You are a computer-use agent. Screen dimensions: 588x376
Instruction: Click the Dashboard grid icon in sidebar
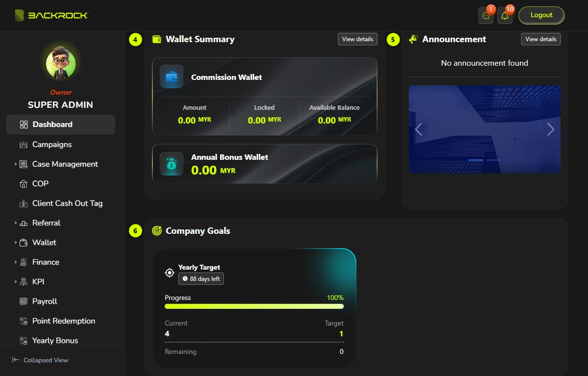tap(24, 125)
